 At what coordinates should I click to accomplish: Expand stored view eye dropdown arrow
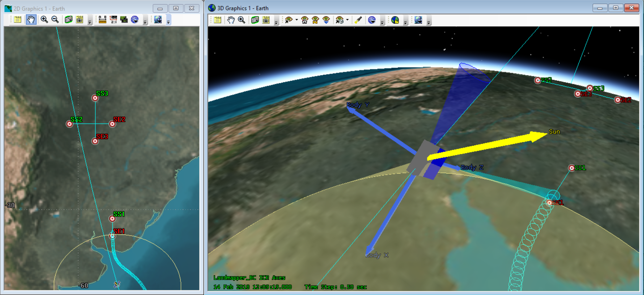(347, 20)
